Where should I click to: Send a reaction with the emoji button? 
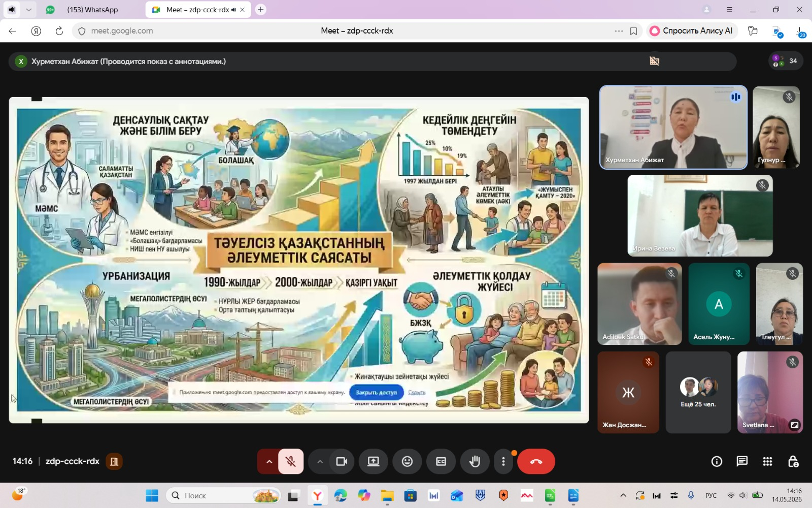(x=407, y=461)
